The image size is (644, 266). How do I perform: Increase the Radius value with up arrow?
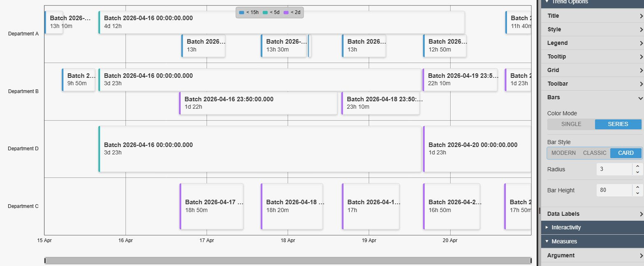pos(637,166)
